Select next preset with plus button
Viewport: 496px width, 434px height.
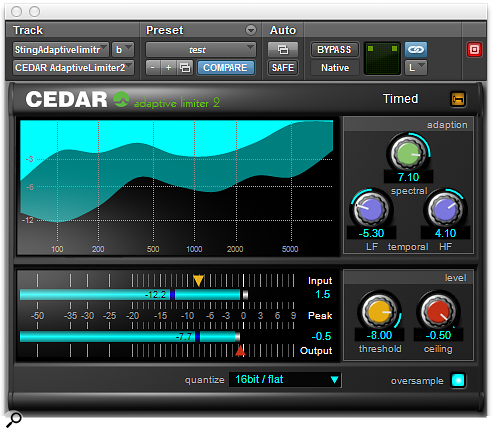pyautogui.click(x=169, y=68)
